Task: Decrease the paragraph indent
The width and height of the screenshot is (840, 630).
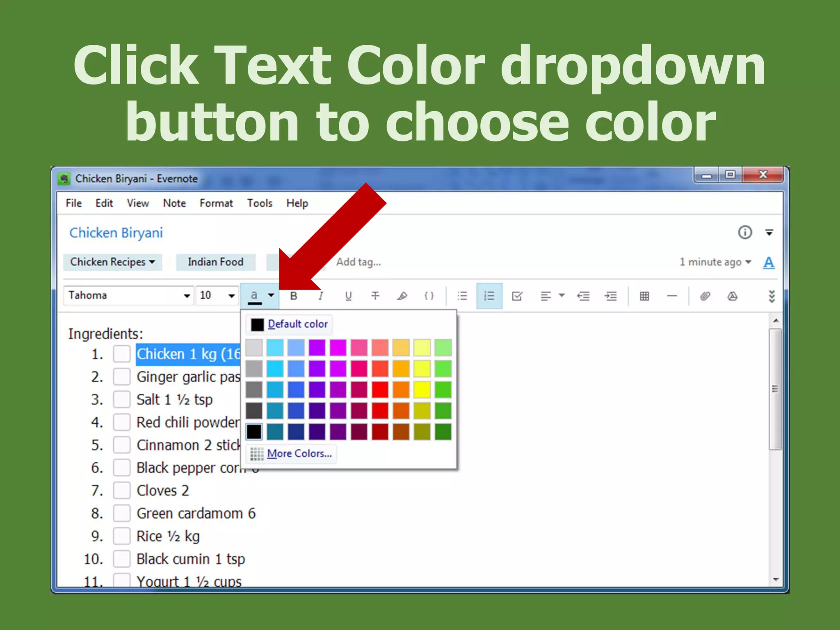Action: point(583,296)
